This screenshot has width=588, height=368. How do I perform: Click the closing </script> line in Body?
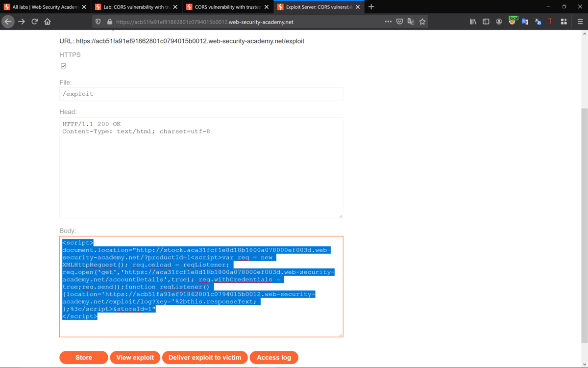(x=80, y=316)
